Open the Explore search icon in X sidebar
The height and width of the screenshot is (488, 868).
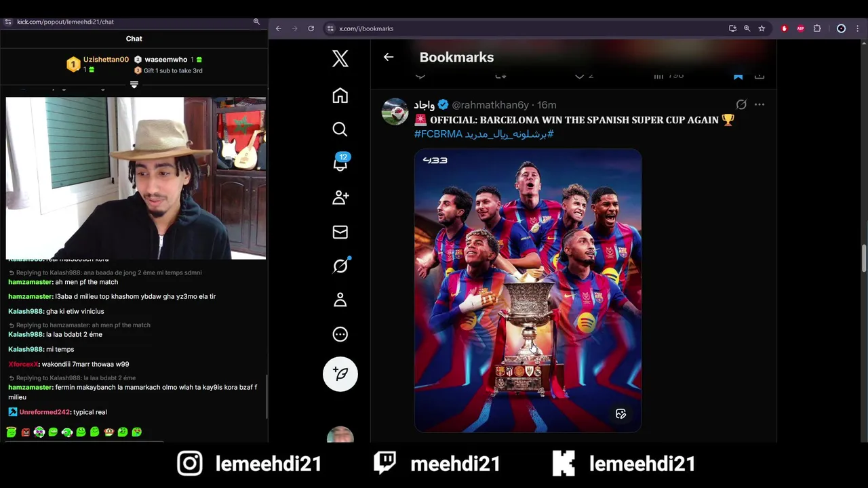coord(340,129)
